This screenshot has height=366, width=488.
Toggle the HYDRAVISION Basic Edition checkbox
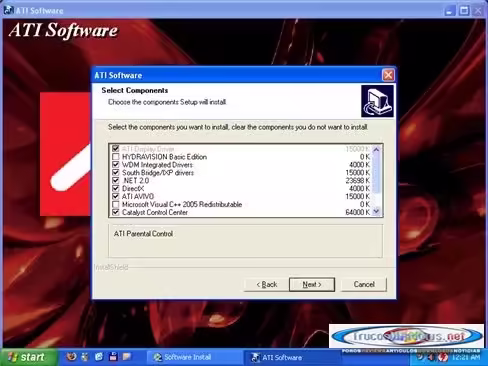[x=116, y=157]
